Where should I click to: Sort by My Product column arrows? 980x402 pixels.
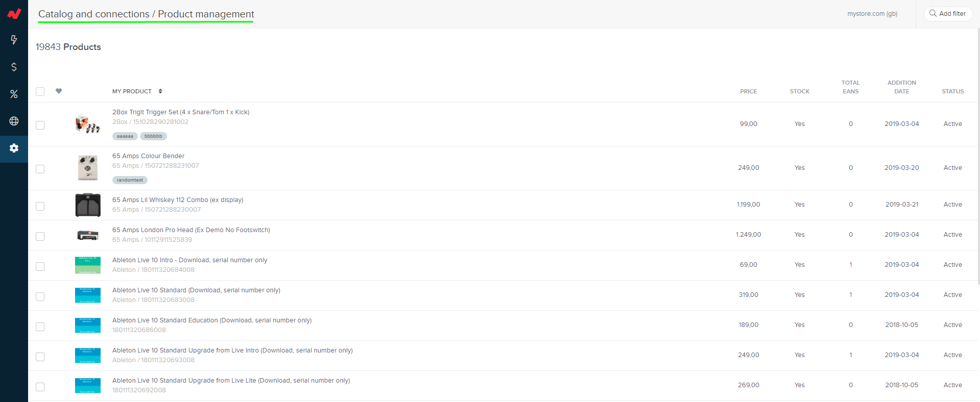[x=160, y=91]
